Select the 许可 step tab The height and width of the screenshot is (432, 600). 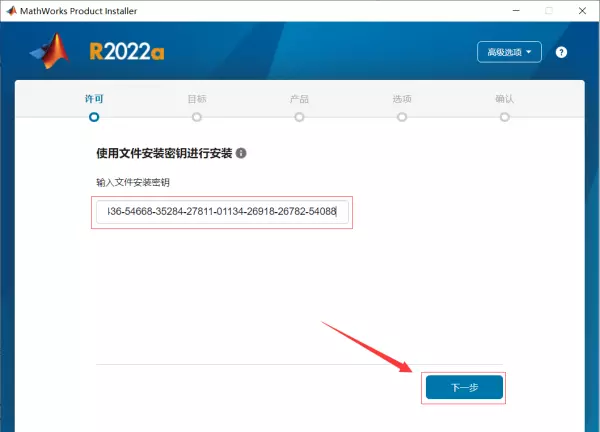[x=94, y=99]
